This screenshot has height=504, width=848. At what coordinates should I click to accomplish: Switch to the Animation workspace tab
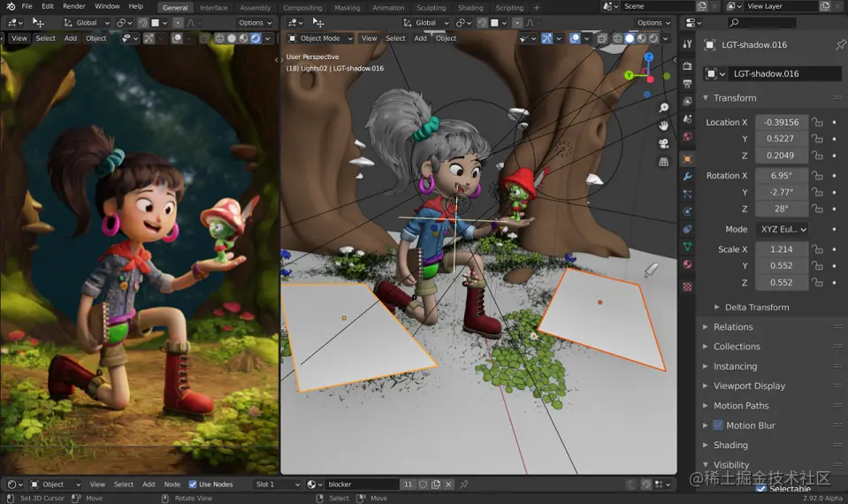point(388,8)
